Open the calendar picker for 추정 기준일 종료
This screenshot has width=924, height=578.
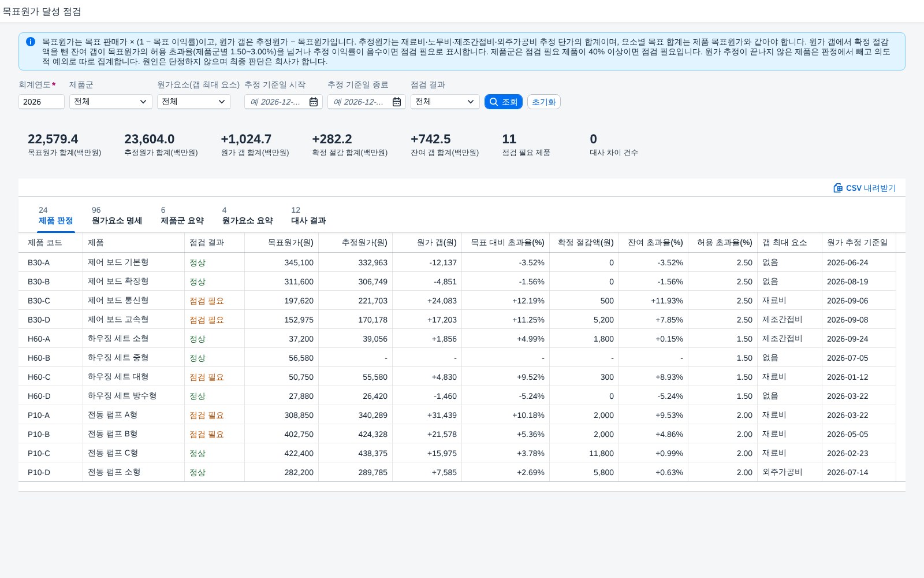397,102
